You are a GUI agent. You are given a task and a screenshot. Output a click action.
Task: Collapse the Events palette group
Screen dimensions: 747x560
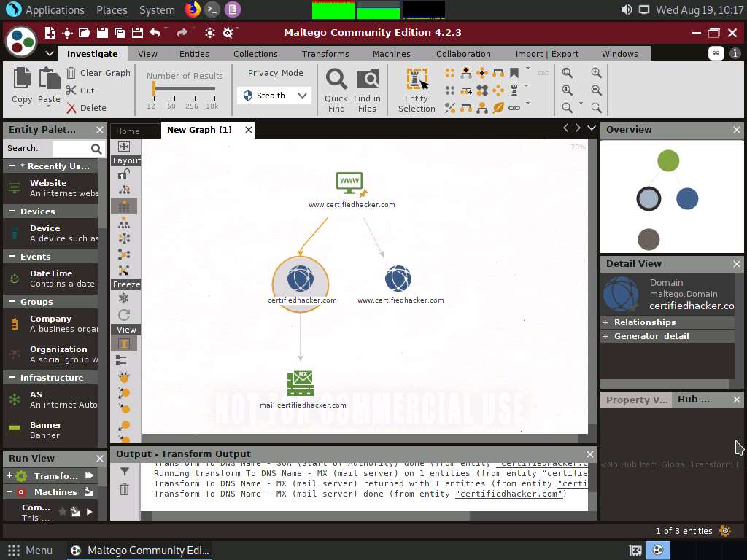click(x=12, y=256)
